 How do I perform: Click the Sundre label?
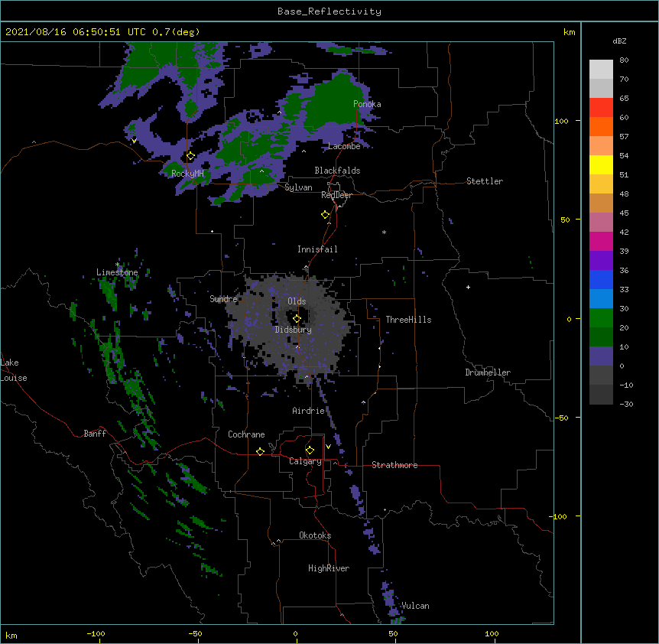click(223, 299)
